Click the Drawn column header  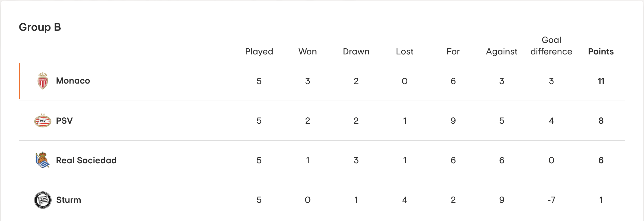356,52
